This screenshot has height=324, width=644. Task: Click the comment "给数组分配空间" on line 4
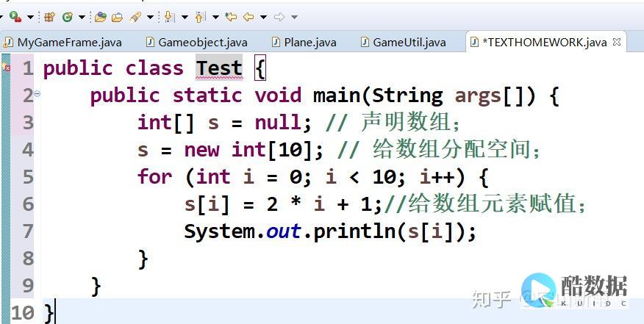pyautogui.click(x=451, y=149)
